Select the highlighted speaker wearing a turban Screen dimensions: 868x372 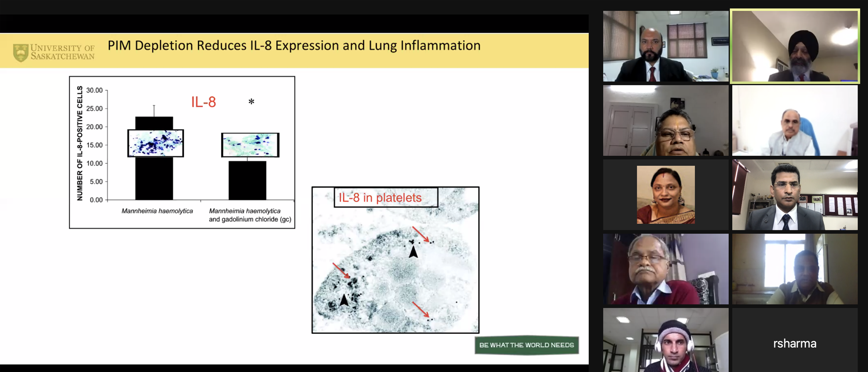tap(795, 46)
